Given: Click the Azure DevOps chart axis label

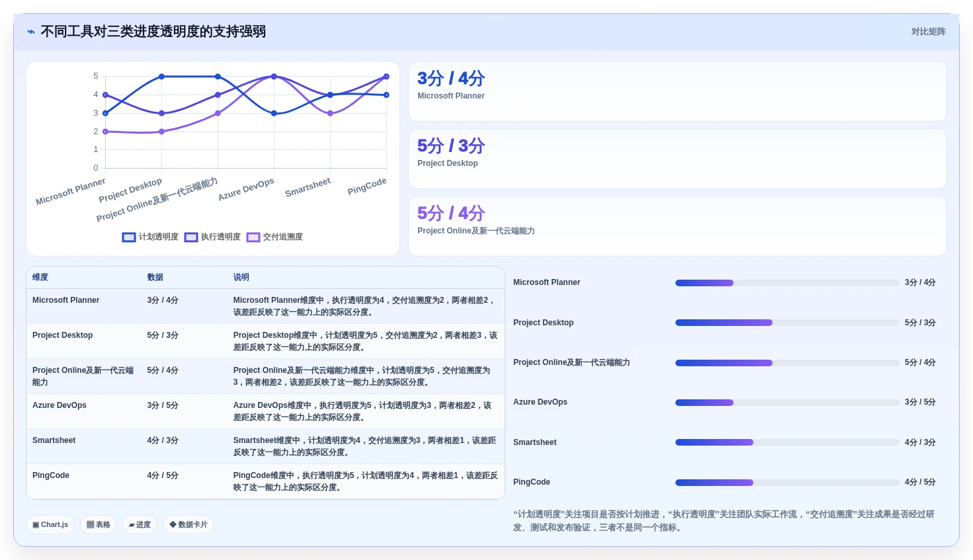Looking at the screenshot, I should [x=246, y=189].
